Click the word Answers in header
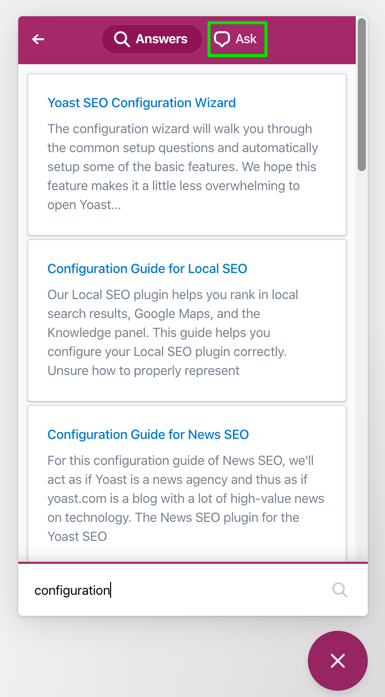 [x=161, y=39]
